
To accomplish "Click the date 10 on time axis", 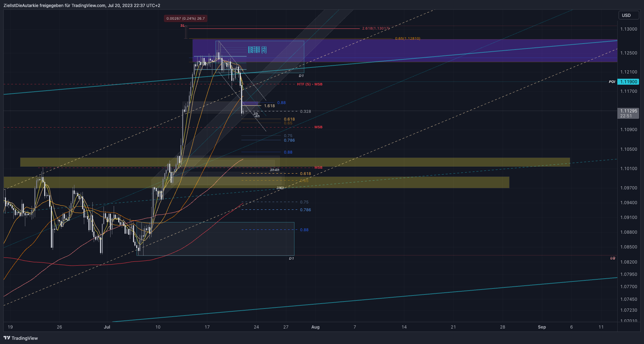I will (x=158, y=327).
